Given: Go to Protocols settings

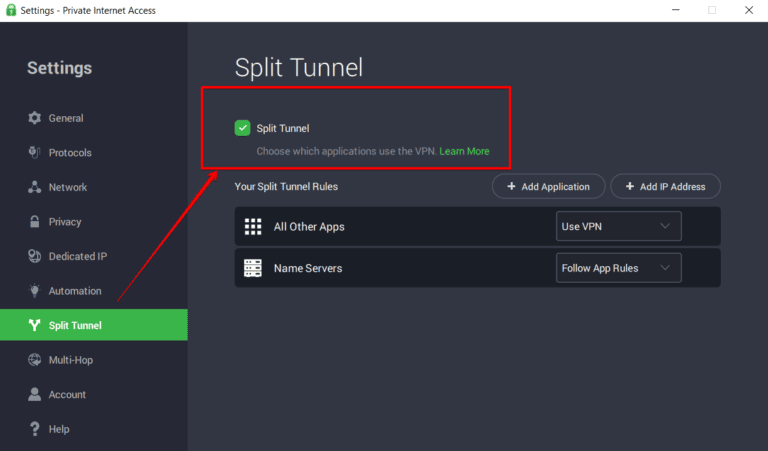Looking at the screenshot, I should [x=94, y=152].
